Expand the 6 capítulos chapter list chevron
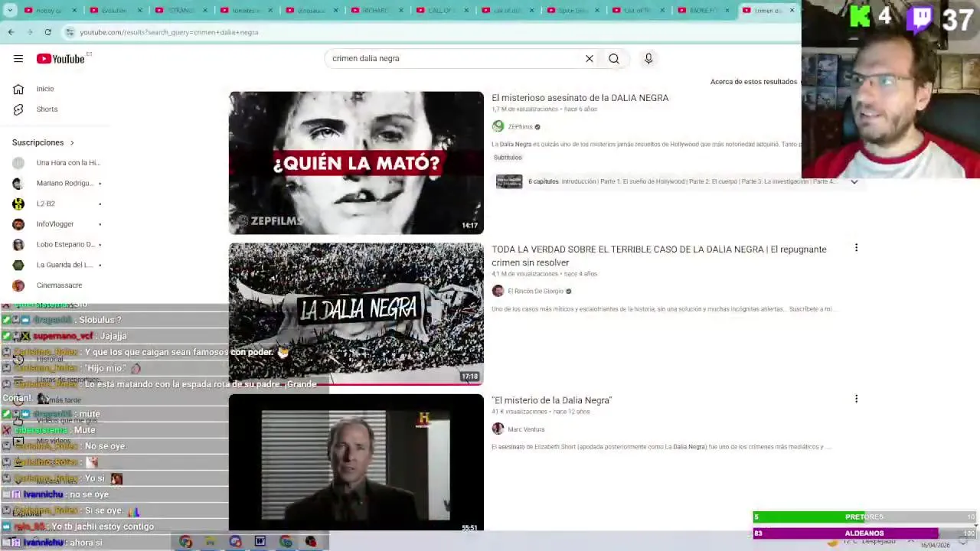 pos(854,182)
